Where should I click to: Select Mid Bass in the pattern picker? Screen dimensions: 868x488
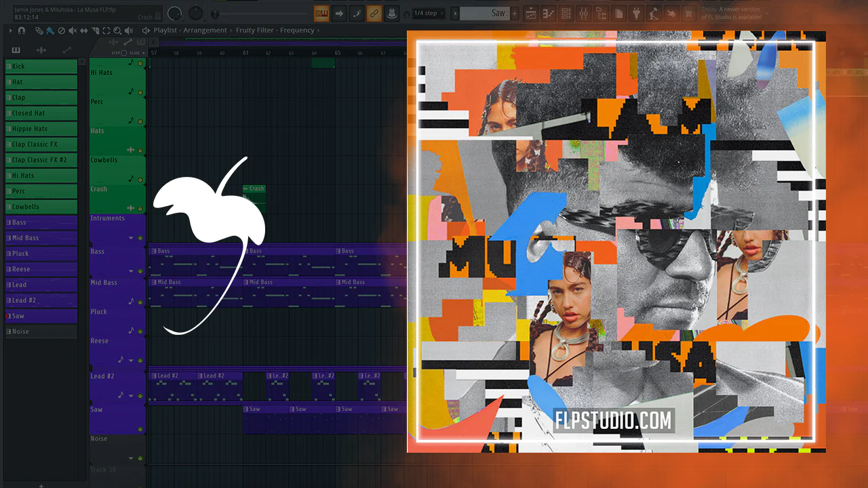(x=41, y=238)
